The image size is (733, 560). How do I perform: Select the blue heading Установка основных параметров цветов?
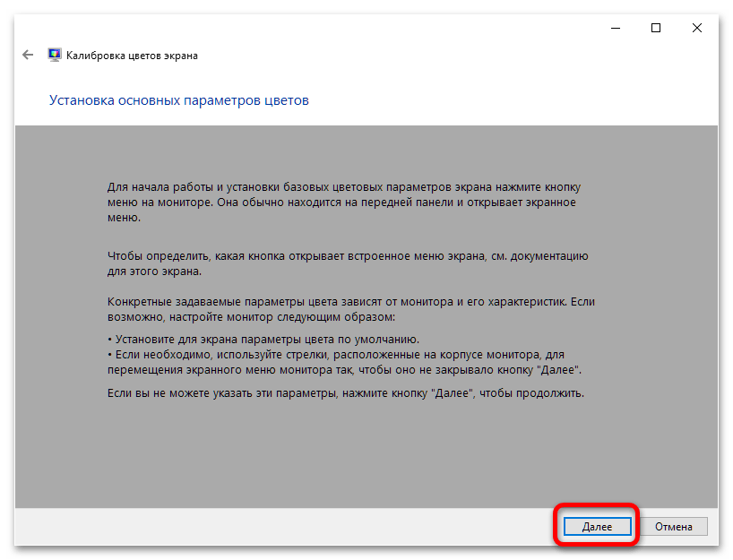point(181,100)
